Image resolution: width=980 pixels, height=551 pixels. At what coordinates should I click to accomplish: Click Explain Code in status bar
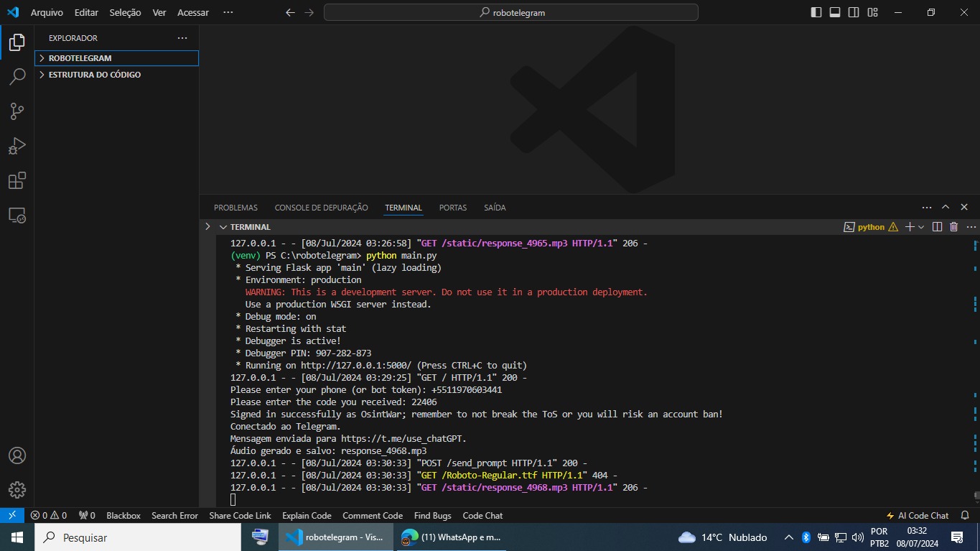[x=307, y=515]
